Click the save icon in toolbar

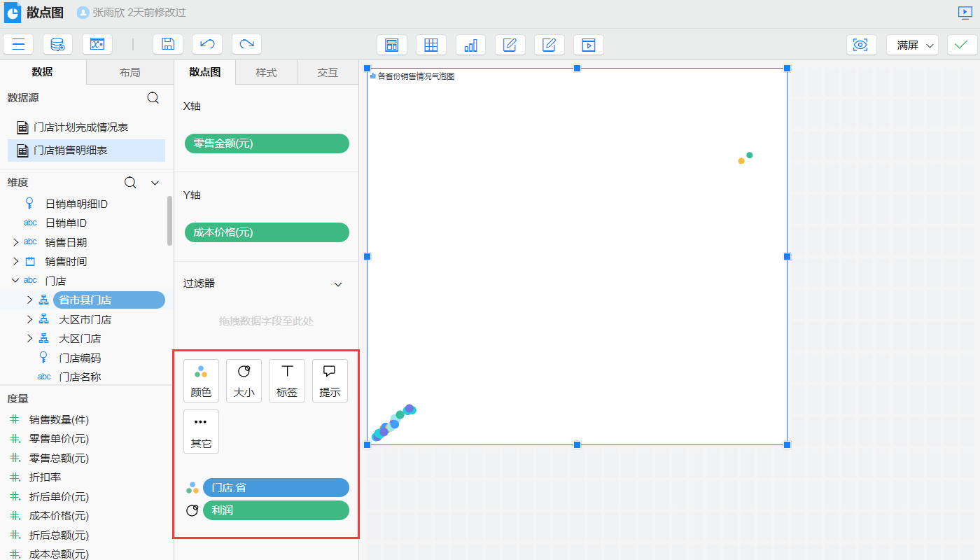168,45
